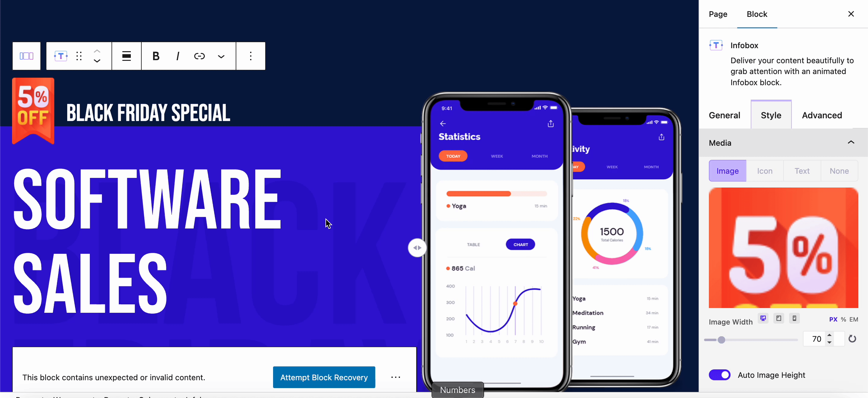Click the Italic formatting icon

178,56
